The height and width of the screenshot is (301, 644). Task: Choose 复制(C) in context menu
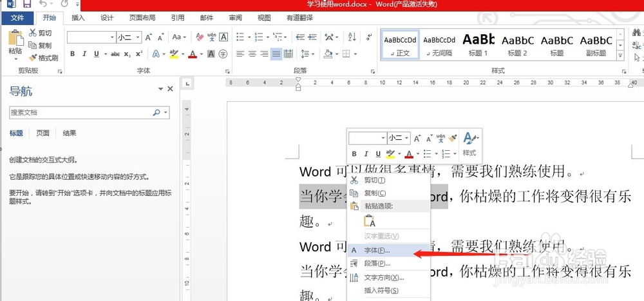[x=388, y=193]
